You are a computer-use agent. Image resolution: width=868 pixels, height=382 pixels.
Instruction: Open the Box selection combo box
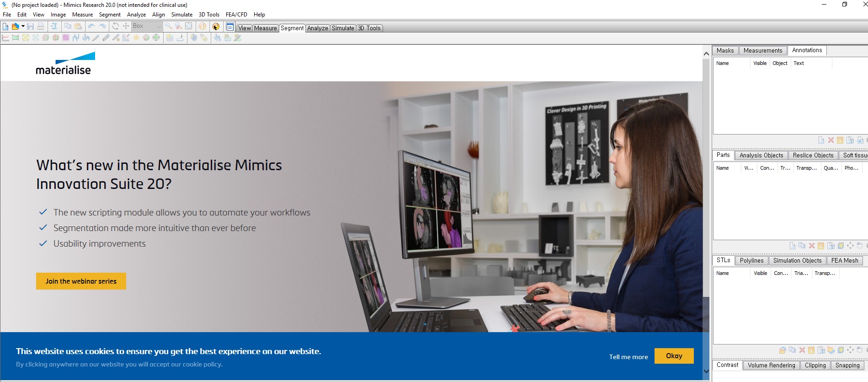pos(147,27)
